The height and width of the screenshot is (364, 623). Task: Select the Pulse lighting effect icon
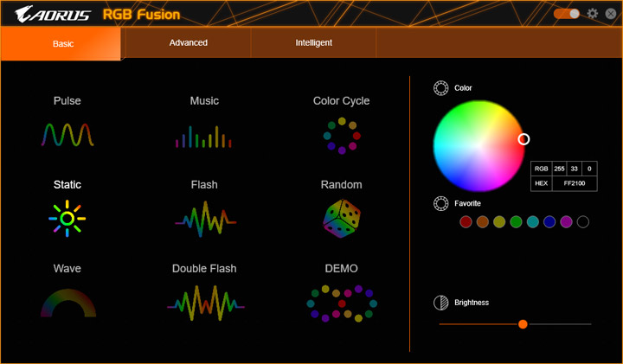[x=67, y=135]
